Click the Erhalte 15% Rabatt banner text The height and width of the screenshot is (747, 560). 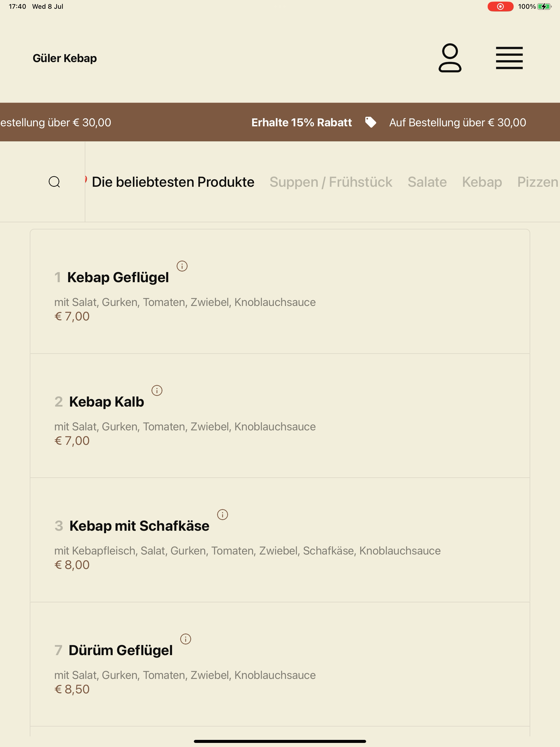point(302,122)
